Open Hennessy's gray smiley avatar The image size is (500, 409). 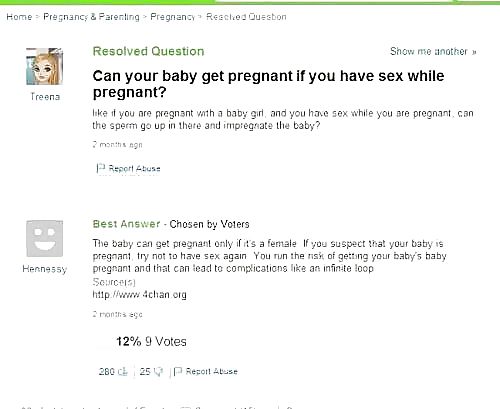[x=44, y=238]
